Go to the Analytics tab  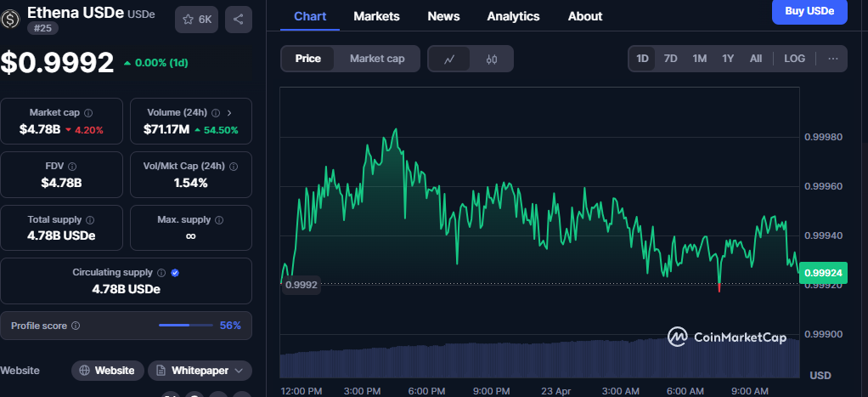[x=513, y=17]
